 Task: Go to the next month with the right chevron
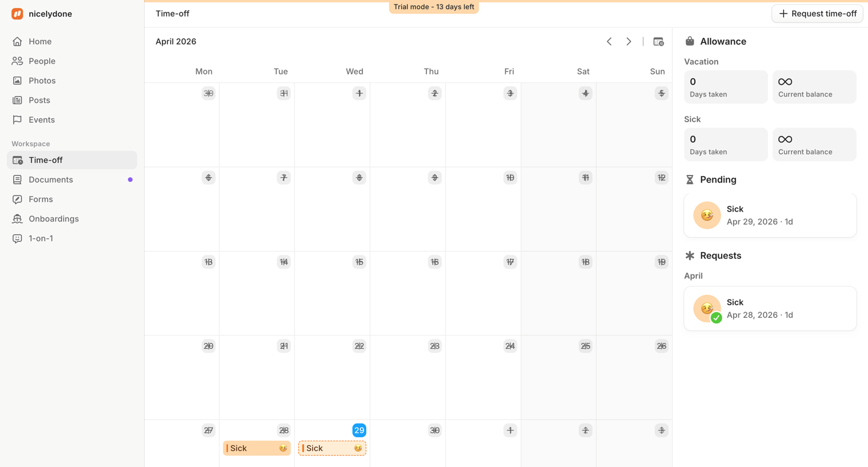(x=629, y=41)
